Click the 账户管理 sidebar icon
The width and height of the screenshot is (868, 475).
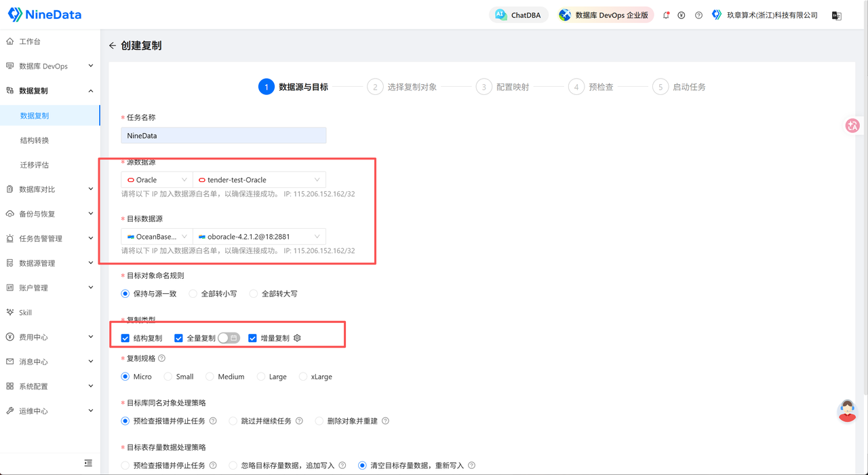pyautogui.click(x=10, y=288)
